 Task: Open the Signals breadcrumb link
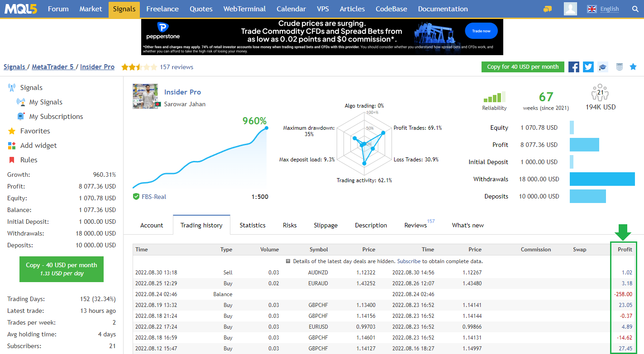(x=14, y=67)
